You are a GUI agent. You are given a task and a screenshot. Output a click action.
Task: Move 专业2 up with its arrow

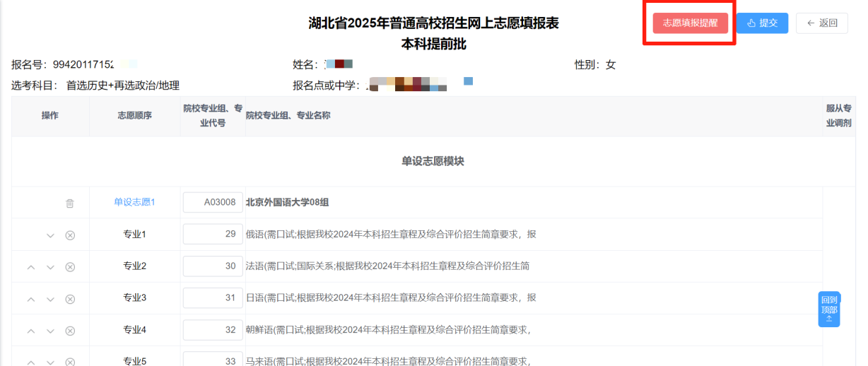[x=31, y=267]
